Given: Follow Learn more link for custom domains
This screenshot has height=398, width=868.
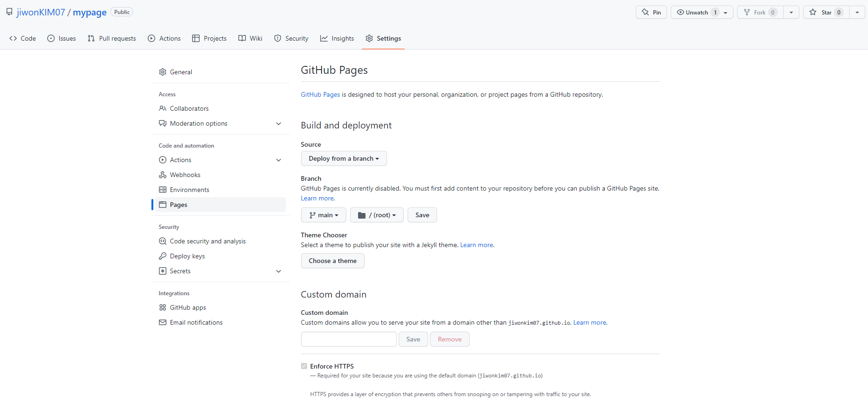Looking at the screenshot, I should (x=590, y=322).
